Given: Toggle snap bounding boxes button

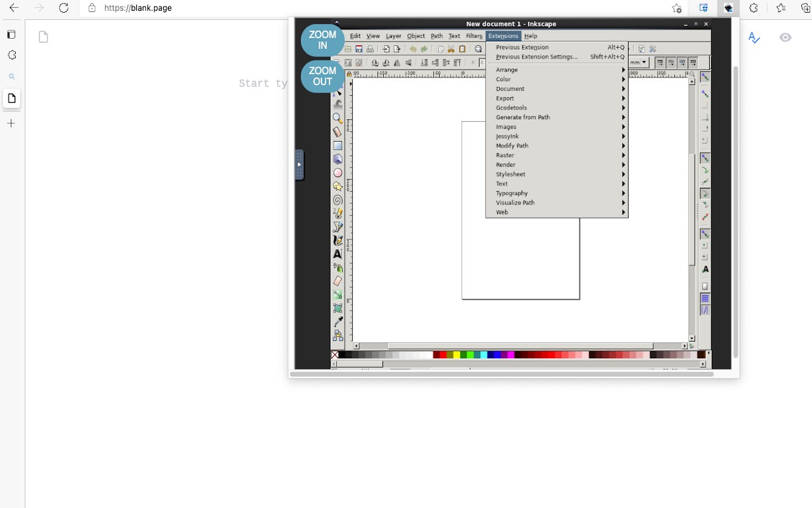Looking at the screenshot, I should pos(705,94).
